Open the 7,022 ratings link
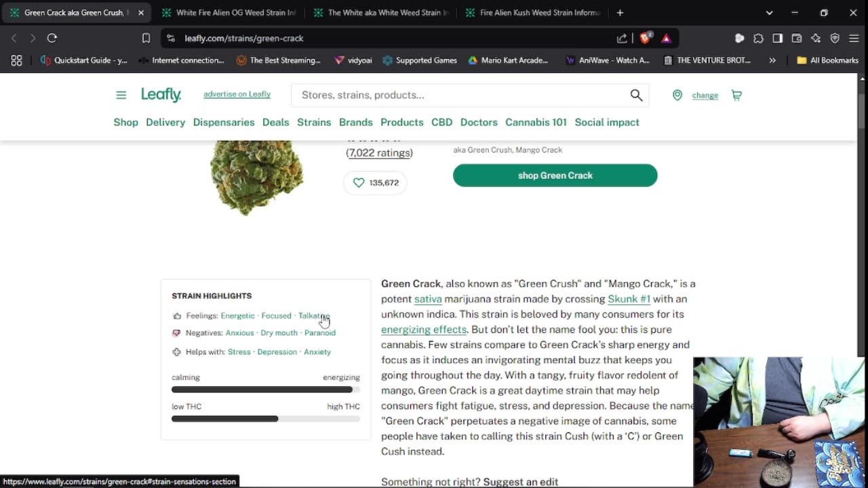The image size is (868, 488). point(379,153)
